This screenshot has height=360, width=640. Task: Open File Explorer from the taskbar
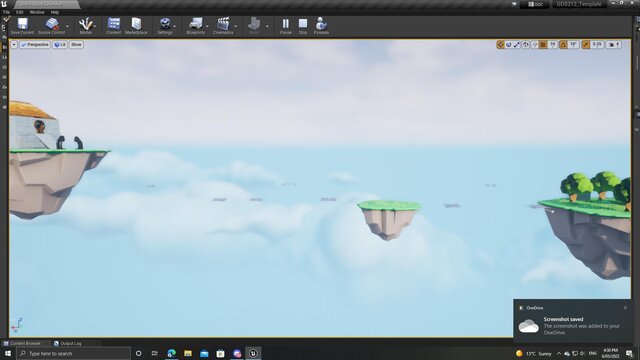point(188,353)
